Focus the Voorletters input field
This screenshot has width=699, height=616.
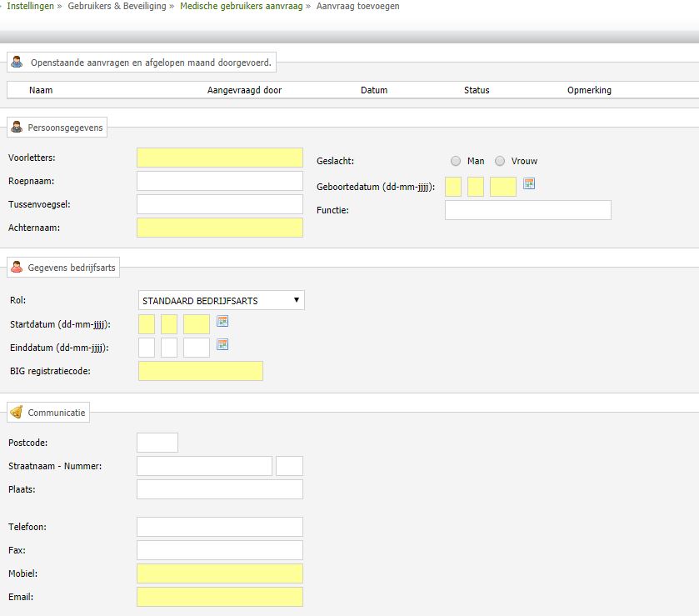coord(220,158)
